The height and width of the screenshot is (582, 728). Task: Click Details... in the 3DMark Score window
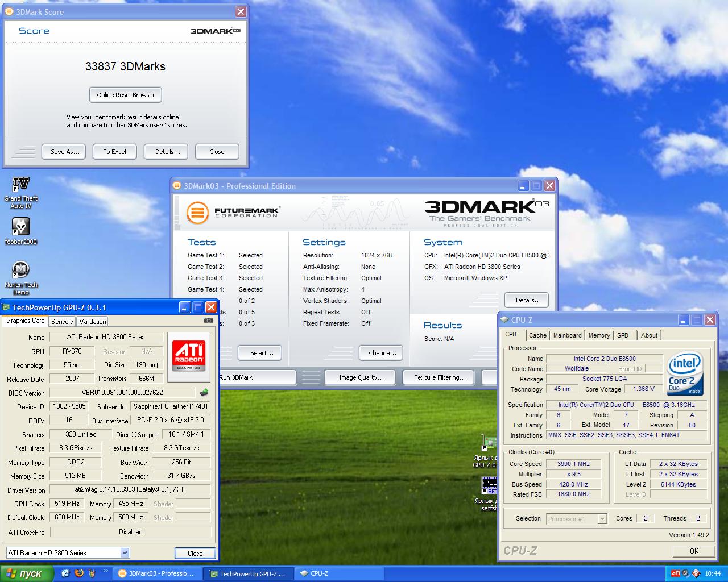166,152
